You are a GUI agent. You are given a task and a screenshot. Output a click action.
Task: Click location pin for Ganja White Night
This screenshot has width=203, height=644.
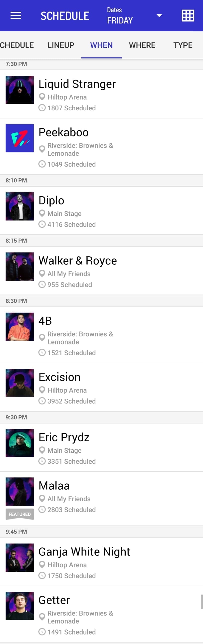[42, 564]
